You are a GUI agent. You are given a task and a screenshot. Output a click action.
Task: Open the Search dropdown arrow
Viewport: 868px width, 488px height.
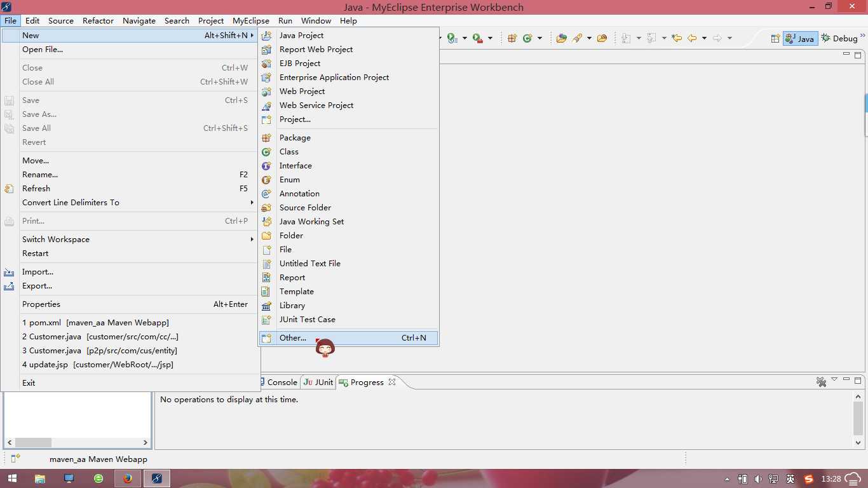(x=589, y=38)
